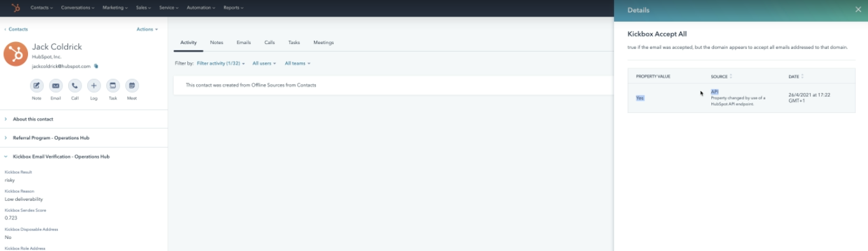The image size is (868, 251).
Task: Compose a message with the Email icon
Action: [55, 85]
